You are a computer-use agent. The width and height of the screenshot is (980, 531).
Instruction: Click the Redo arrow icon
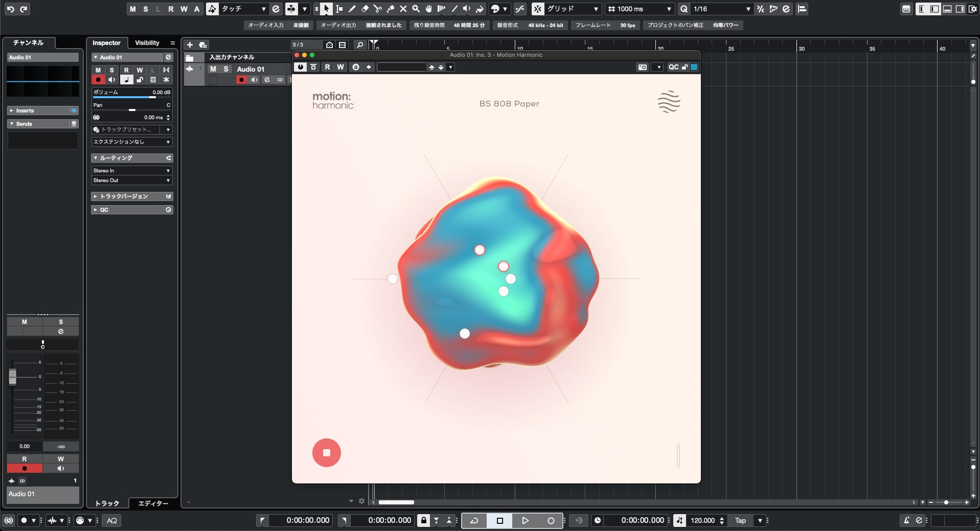pyautogui.click(x=24, y=9)
